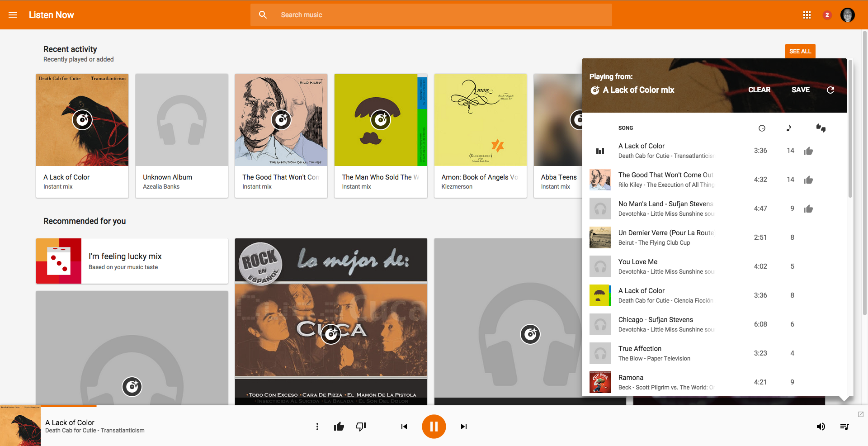
Task: Start radio on the gray headphones recommendation below lucky mix
Action: [x=132, y=387]
